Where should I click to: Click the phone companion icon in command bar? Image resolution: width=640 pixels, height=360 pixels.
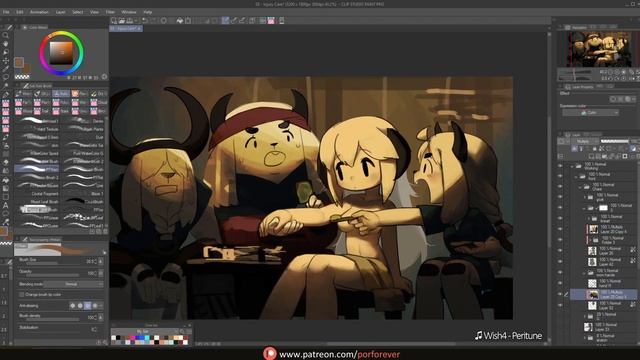click(282, 20)
